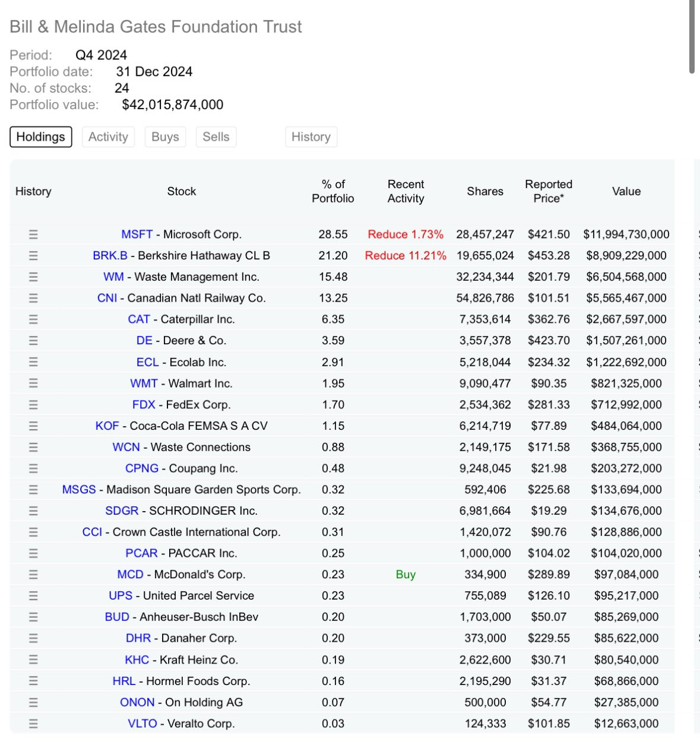
Task: Click the 'Value' column header
Action: (626, 191)
